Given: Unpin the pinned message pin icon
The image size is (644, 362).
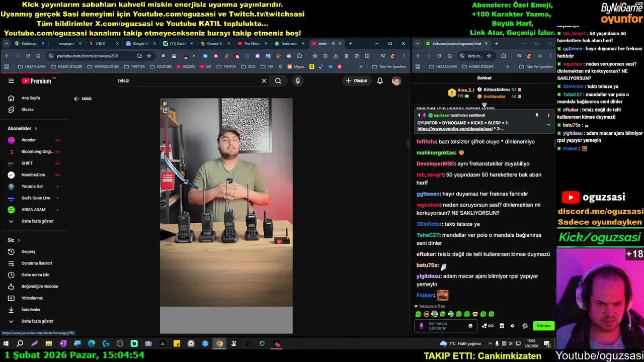Looking at the screenshot, I should (537, 116).
